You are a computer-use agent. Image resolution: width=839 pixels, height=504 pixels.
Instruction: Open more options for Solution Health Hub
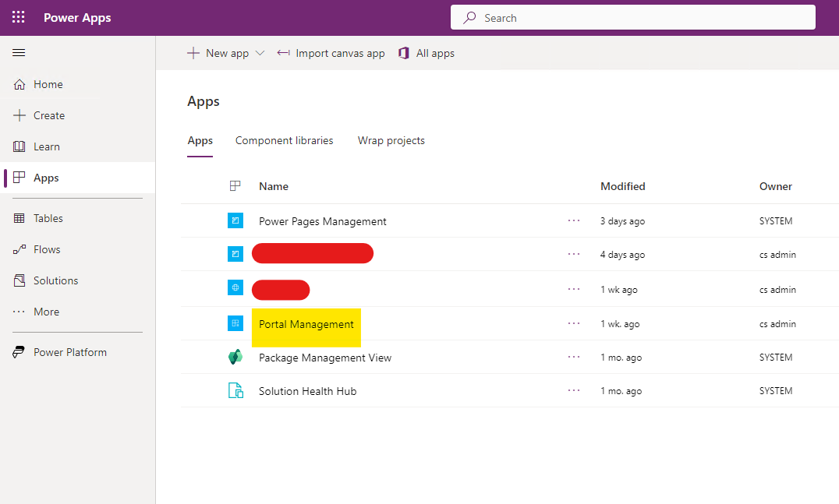[x=574, y=391]
